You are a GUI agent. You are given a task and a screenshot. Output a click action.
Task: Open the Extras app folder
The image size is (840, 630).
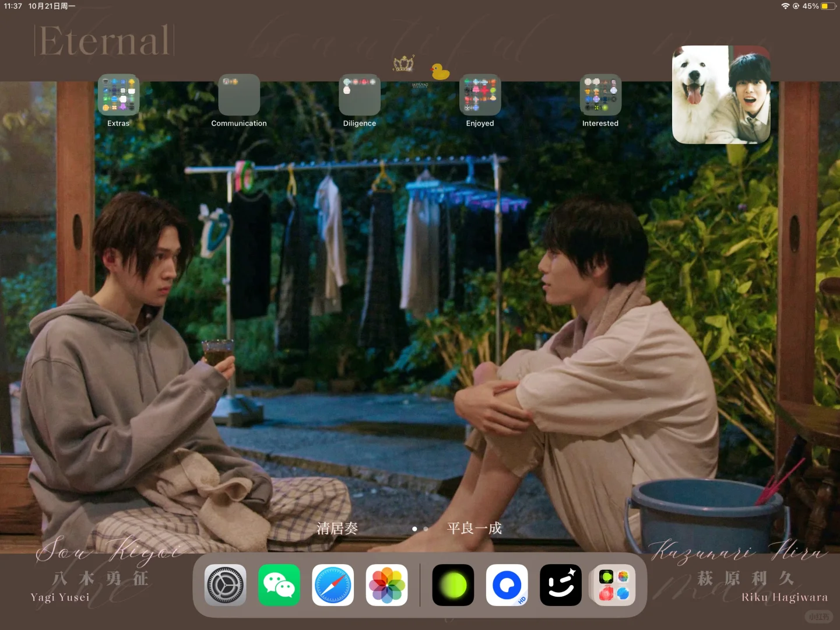118,94
